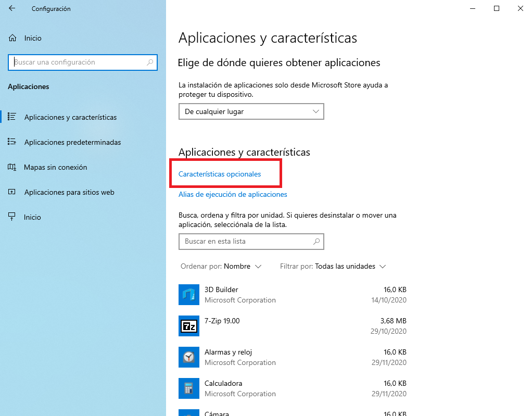Focus the Buscar una configuración search box
The height and width of the screenshot is (416, 532).
78,62
